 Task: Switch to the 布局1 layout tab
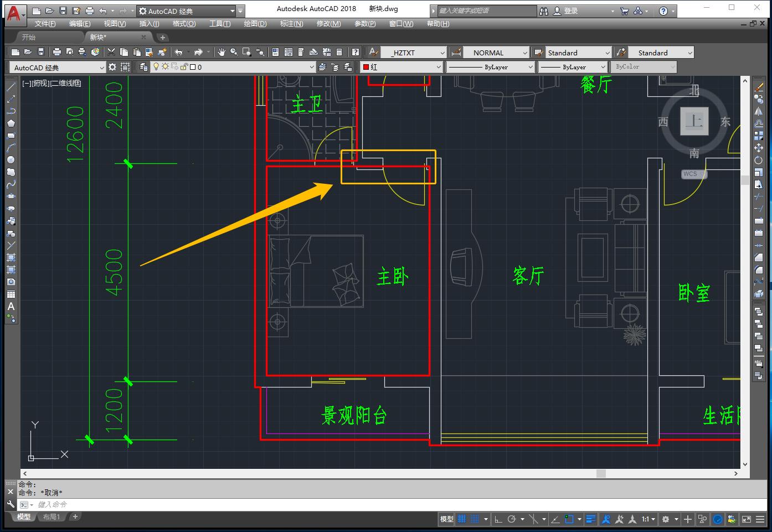[51, 516]
